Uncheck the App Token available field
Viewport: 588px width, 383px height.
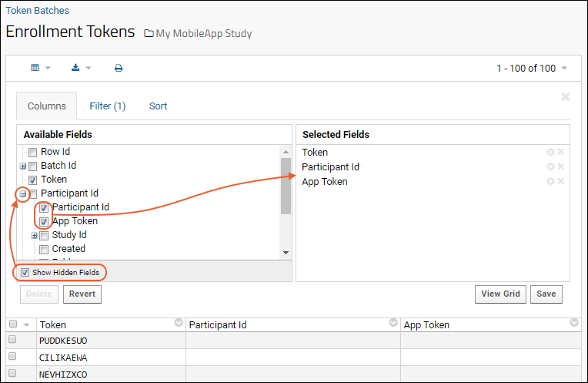coord(44,221)
